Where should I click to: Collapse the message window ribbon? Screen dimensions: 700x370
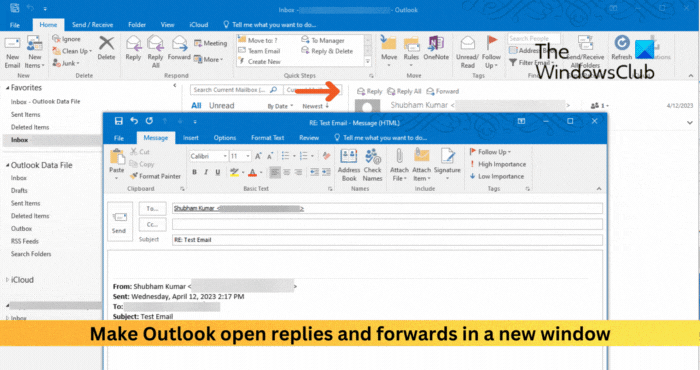(x=599, y=189)
